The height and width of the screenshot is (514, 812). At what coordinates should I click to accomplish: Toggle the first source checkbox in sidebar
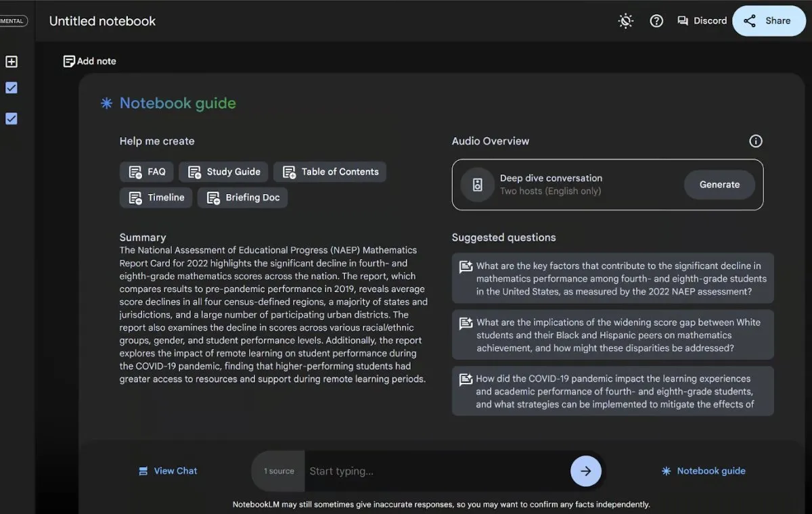pos(12,88)
